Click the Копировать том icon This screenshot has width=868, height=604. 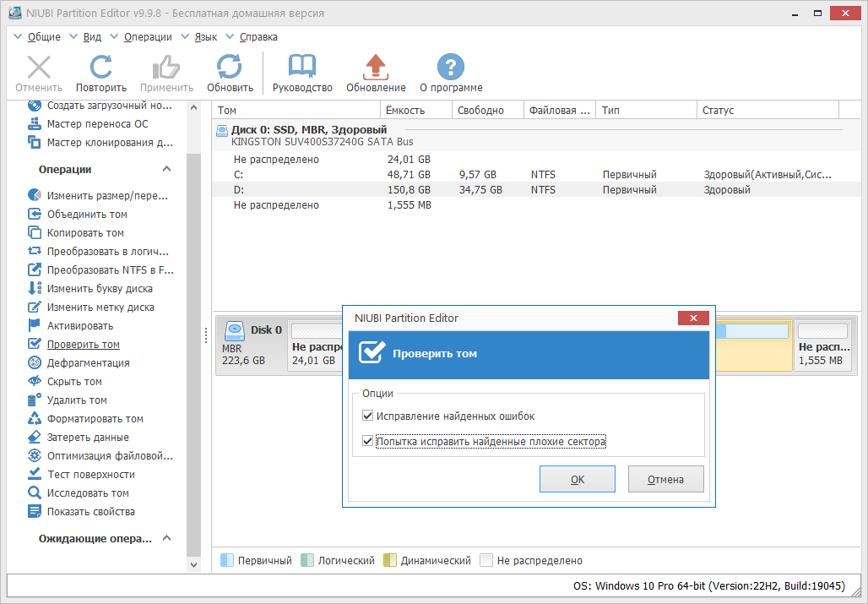[x=35, y=232]
